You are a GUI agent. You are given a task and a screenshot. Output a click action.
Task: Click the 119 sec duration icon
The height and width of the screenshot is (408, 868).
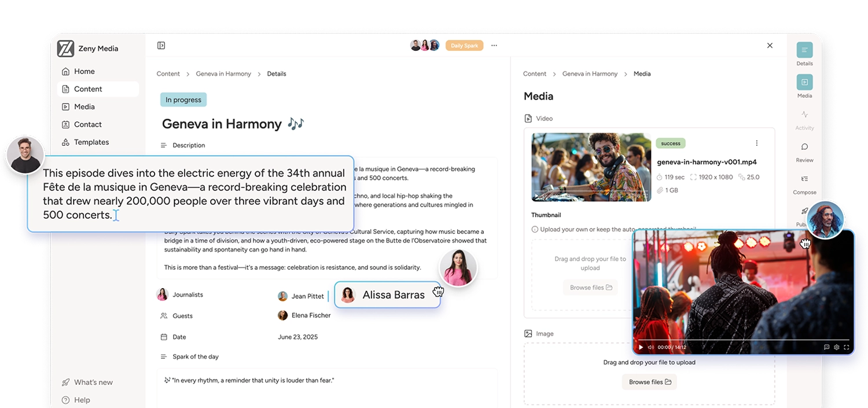point(660,177)
